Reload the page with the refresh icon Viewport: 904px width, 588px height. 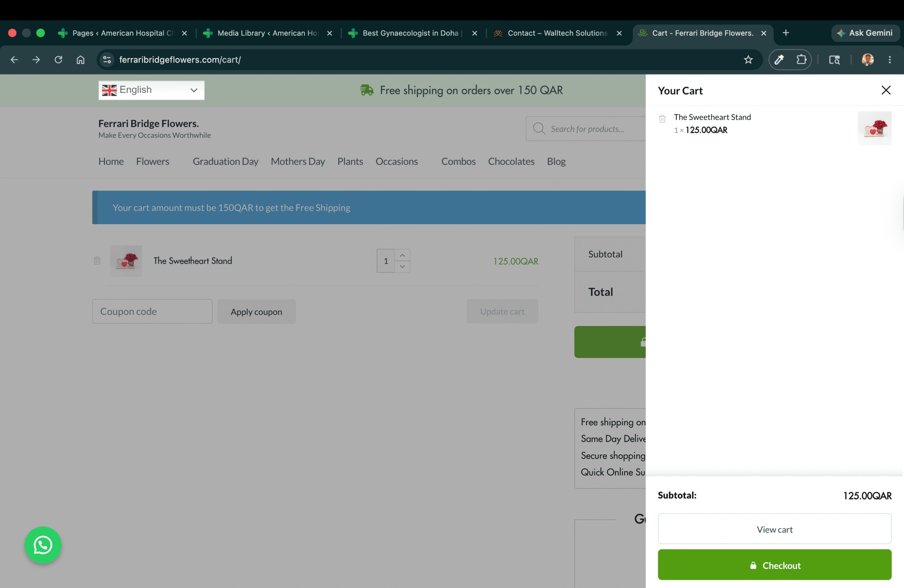click(58, 60)
